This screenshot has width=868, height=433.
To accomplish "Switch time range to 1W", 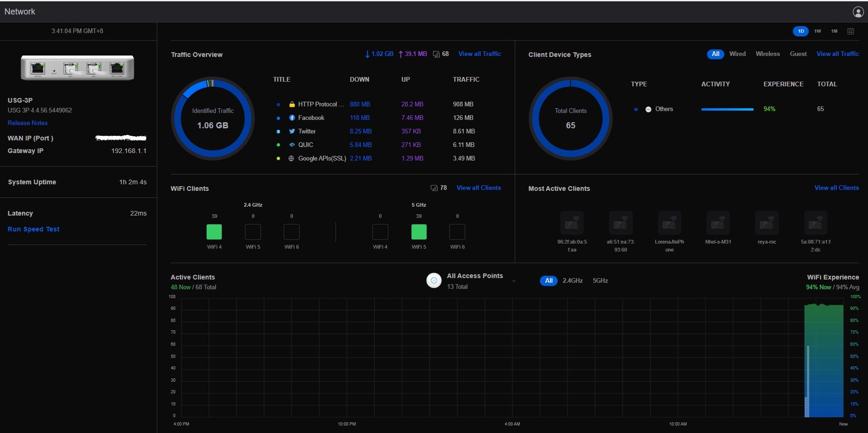I will point(818,31).
